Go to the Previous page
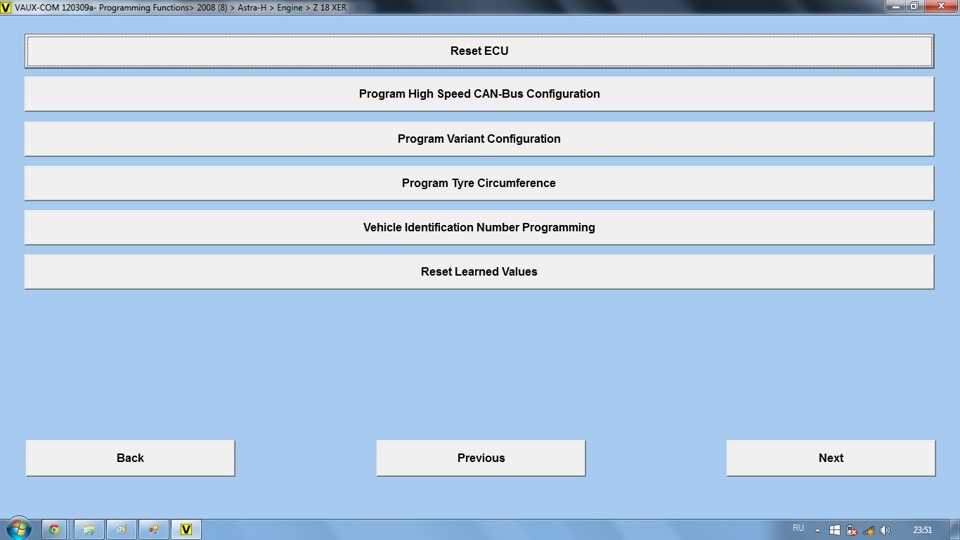Image resolution: width=960 pixels, height=540 pixels. tap(481, 458)
